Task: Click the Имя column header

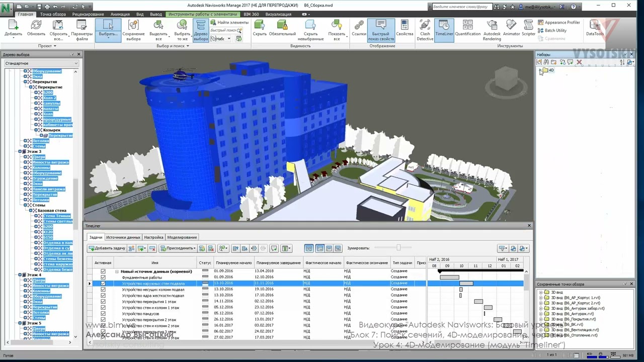Action: (x=155, y=263)
